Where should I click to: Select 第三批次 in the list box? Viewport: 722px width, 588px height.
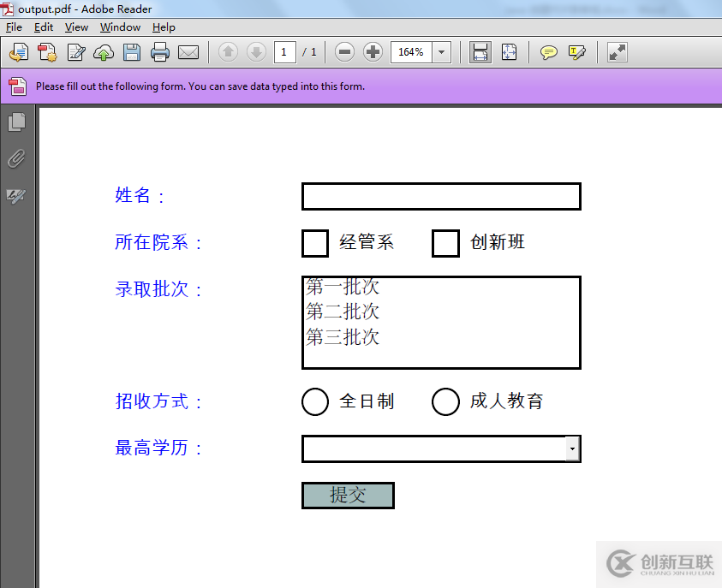(x=343, y=336)
